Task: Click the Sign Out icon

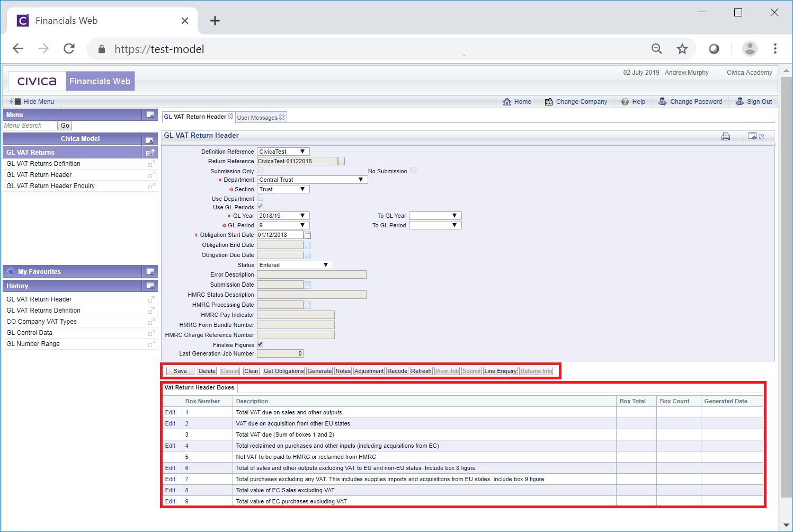Action: 739,101
